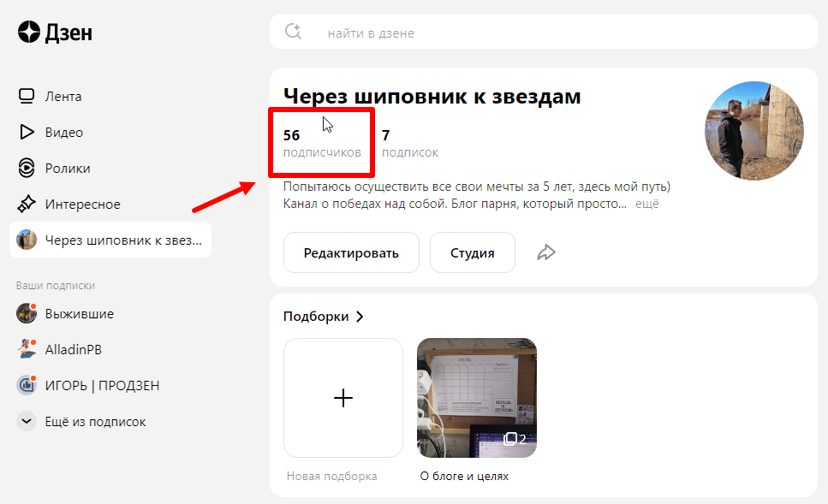This screenshot has width=828, height=504.
Task: Open the Студия button
Action: click(x=472, y=252)
